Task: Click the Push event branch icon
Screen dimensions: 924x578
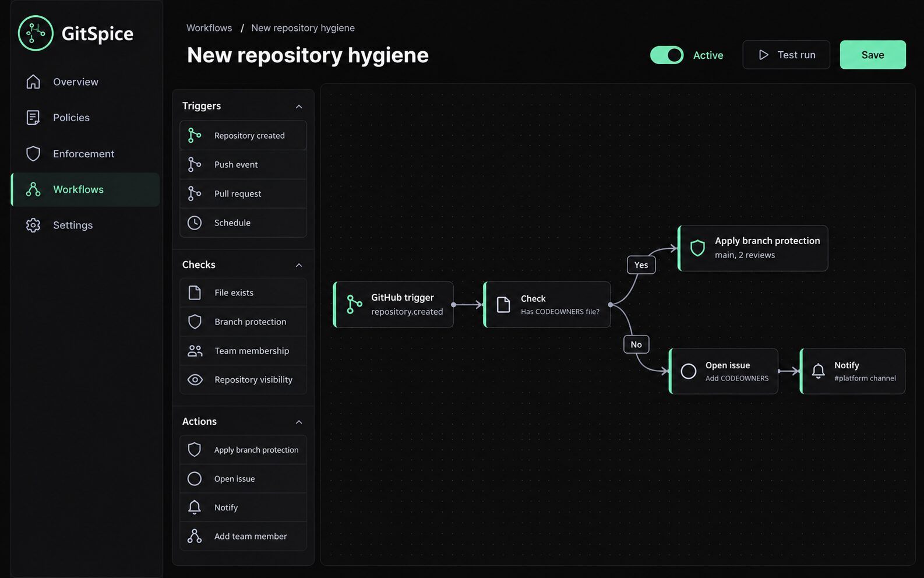Action: [x=195, y=164]
